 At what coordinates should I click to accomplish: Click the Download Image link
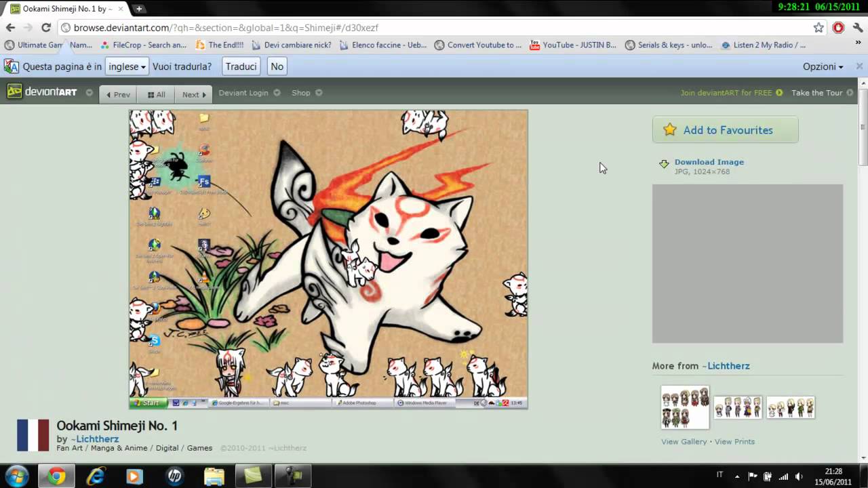pos(709,162)
